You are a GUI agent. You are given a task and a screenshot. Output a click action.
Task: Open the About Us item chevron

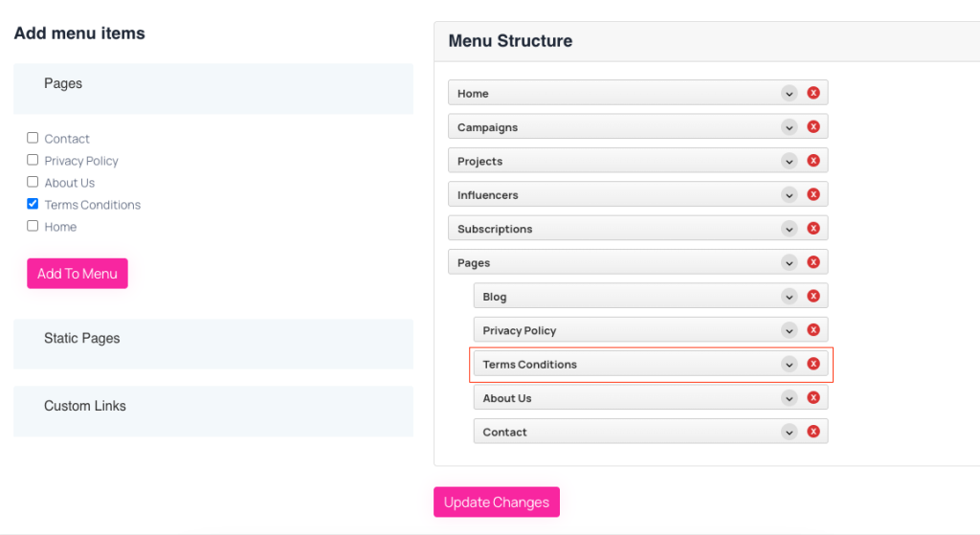click(790, 398)
